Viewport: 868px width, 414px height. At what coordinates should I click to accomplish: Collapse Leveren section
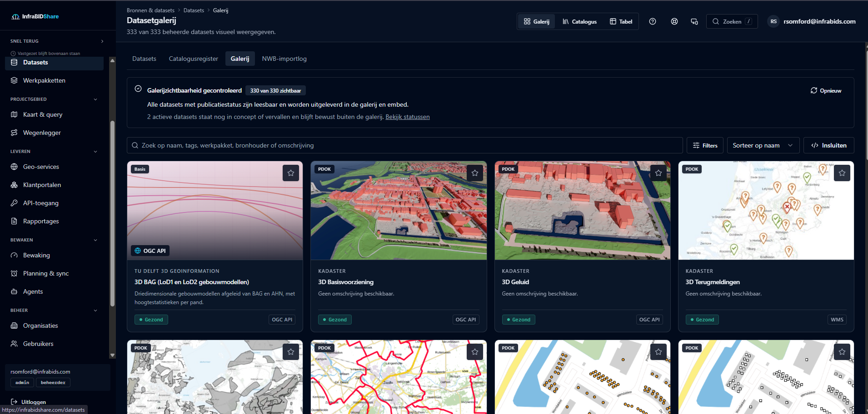(95, 152)
